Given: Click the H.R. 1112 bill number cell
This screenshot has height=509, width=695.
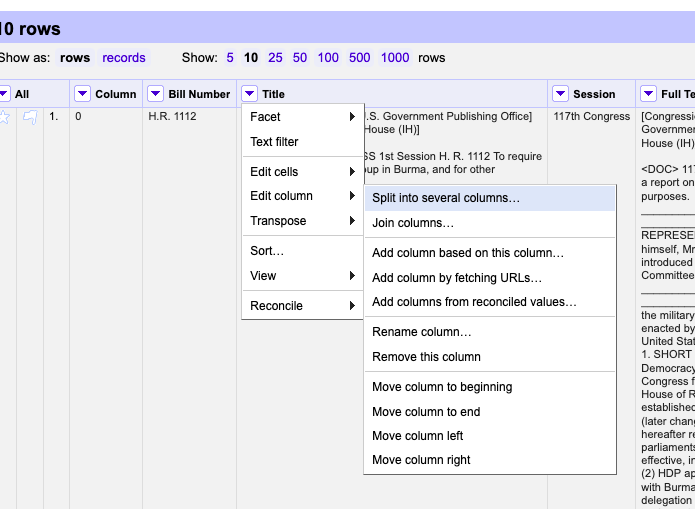Looking at the screenshot, I should 172,117.
